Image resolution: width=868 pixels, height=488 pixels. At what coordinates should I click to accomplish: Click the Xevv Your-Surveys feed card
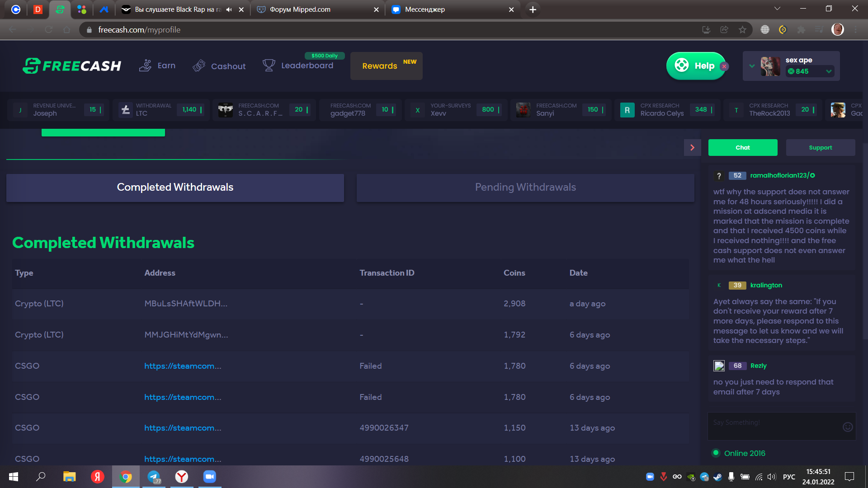(x=456, y=110)
